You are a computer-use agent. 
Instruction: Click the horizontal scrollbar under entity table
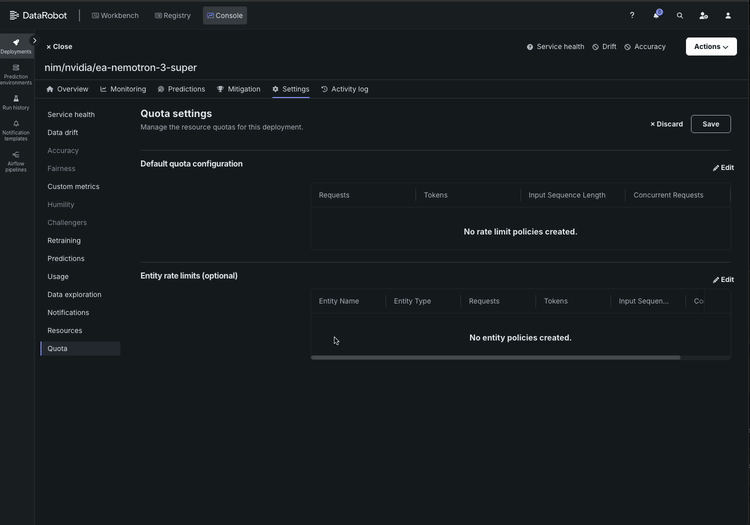coord(496,358)
